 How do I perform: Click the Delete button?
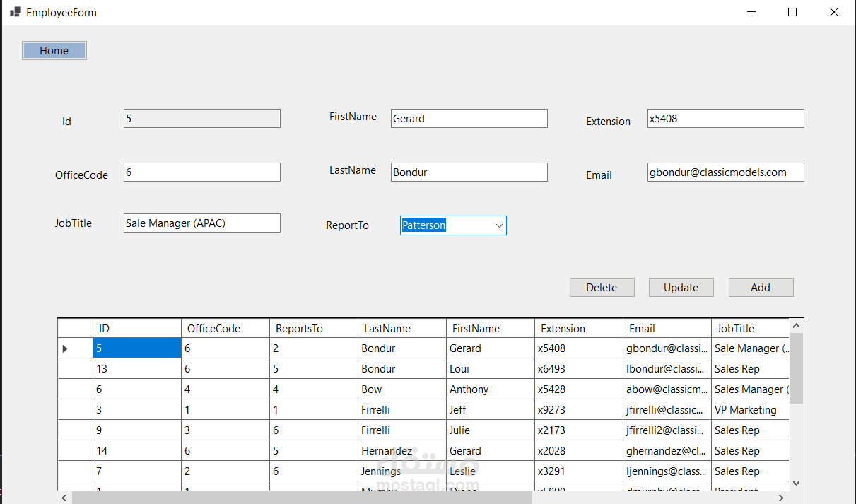tap(602, 288)
